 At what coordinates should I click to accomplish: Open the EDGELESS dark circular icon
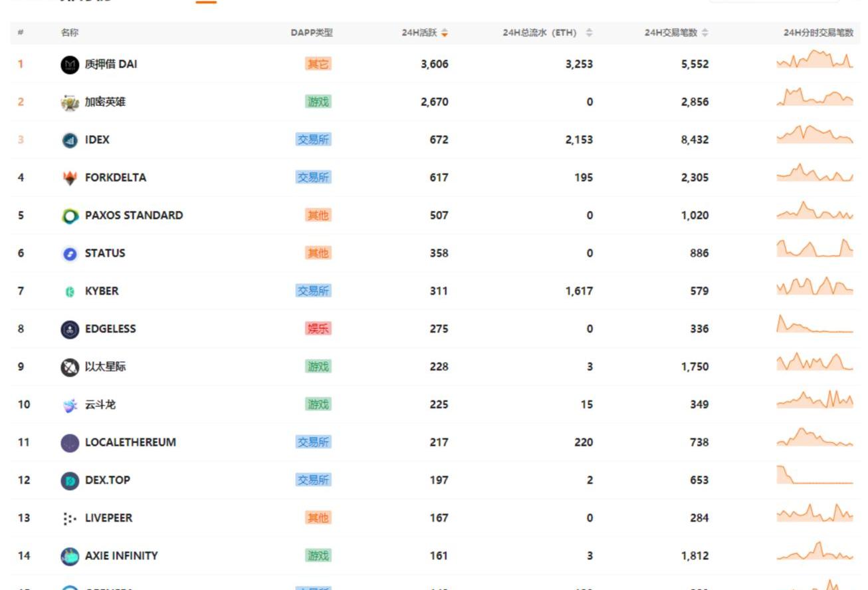[70, 329]
